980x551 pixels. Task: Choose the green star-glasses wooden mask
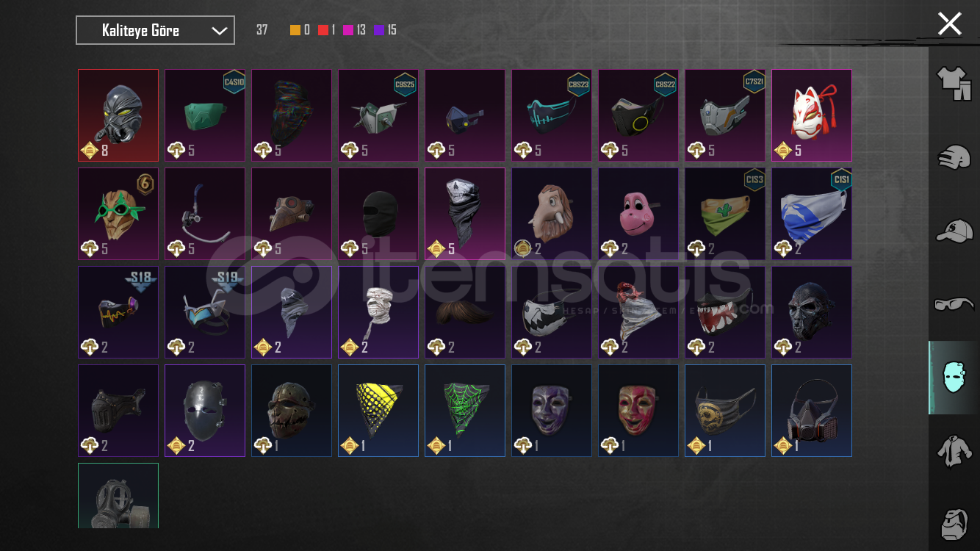tap(118, 214)
